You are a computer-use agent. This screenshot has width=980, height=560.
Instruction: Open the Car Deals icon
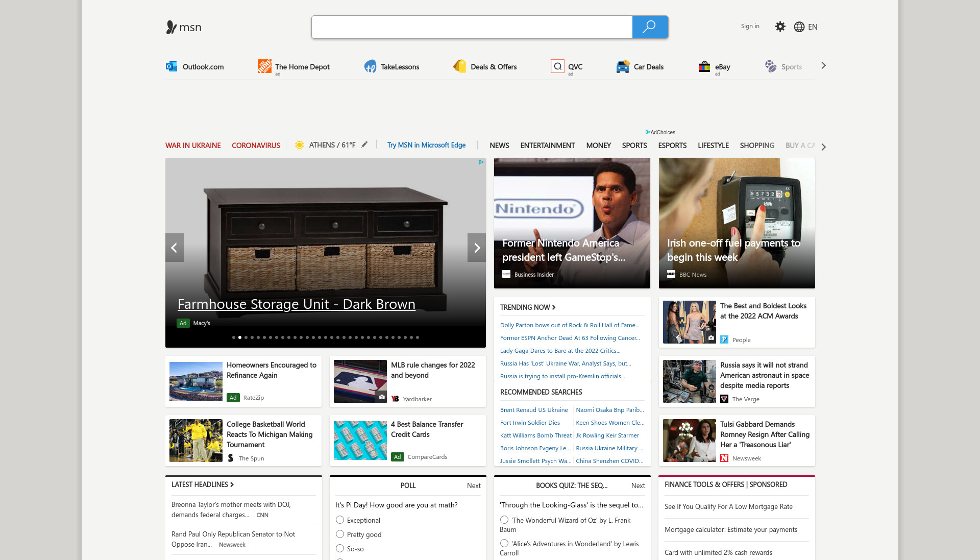(x=623, y=66)
